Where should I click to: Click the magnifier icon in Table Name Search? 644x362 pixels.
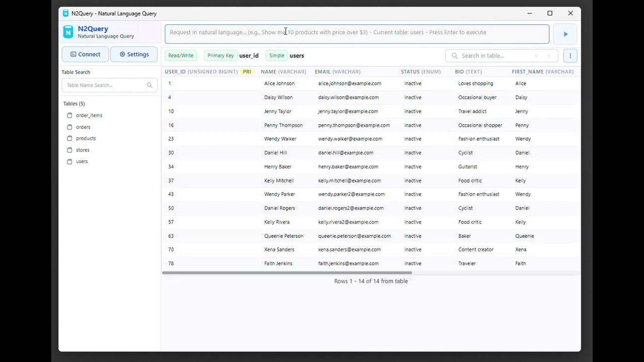point(149,85)
